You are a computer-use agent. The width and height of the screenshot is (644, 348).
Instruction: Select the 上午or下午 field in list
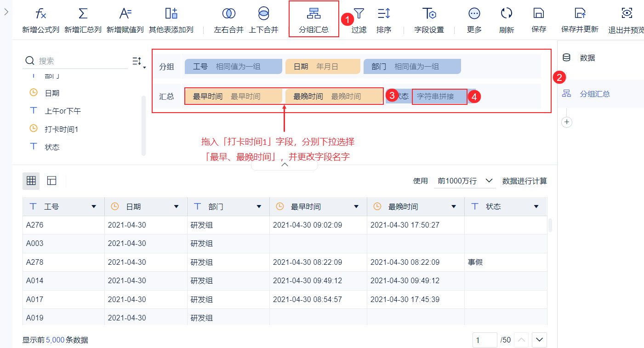pyautogui.click(x=63, y=111)
